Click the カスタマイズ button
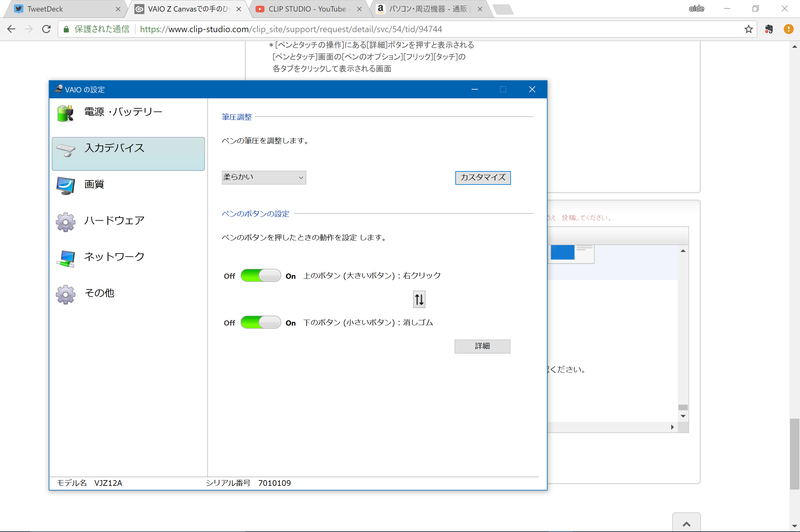Image resolution: width=800 pixels, height=532 pixels. pos(482,177)
